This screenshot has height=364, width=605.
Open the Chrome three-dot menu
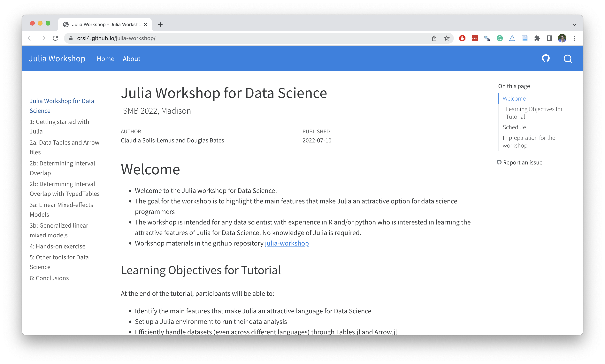(x=575, y=38)
